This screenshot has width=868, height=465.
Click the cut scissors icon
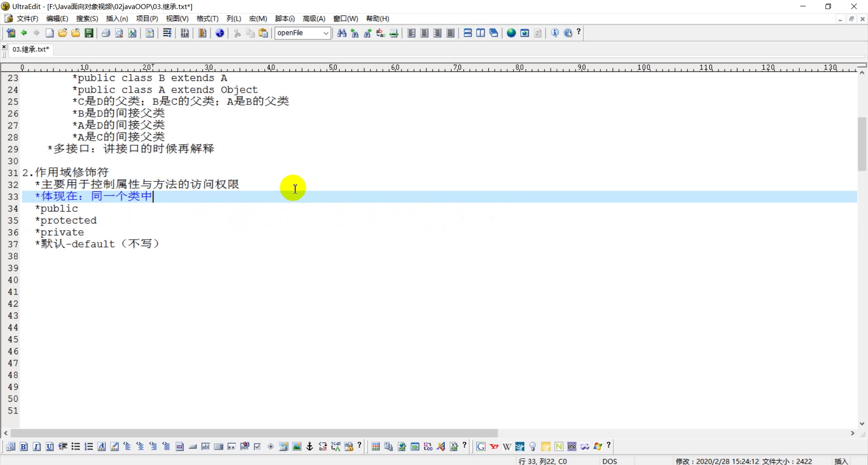coord(237,33)
